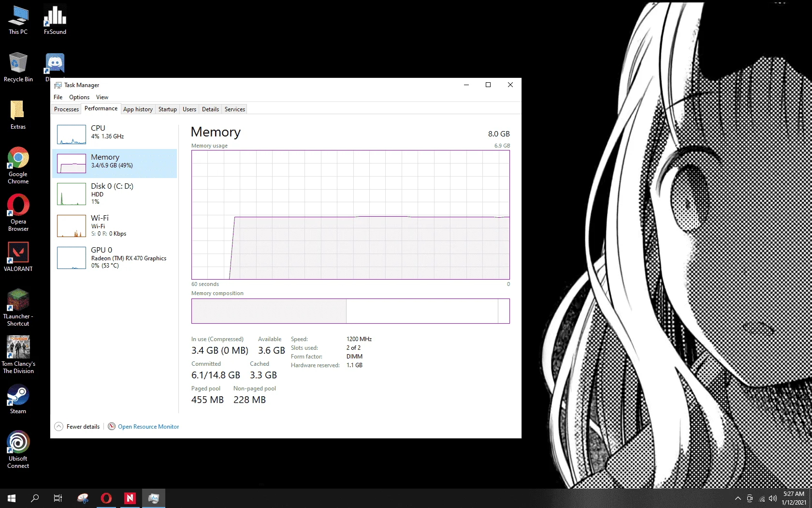The height and width of the screenshot is (508, 812).
Task: Select the Performance tab
Action: click(x=101, y=108)
